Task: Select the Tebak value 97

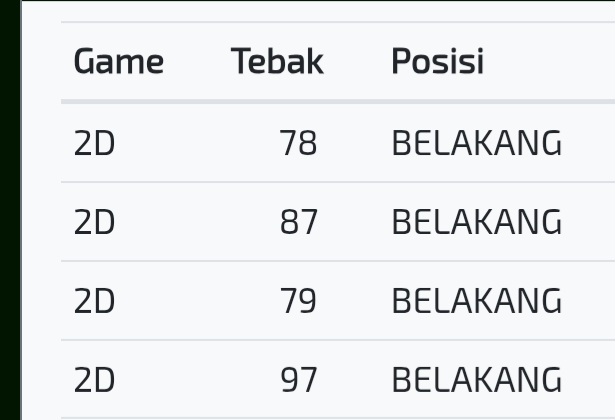Action: pyautogui.click(x=298, y=380)
